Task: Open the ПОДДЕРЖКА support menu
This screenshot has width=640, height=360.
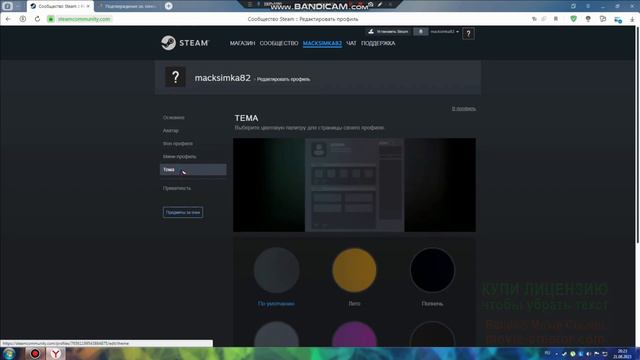Action: [378, 43]
